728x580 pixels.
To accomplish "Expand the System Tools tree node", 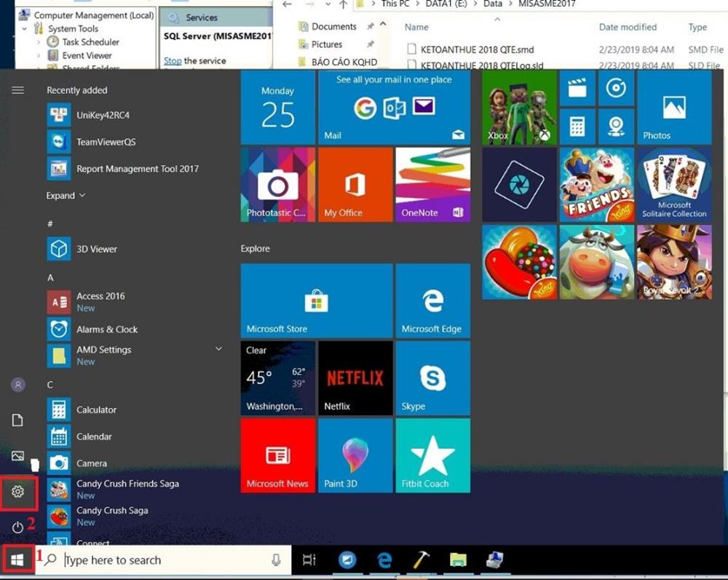I will [x=25, y=29].
